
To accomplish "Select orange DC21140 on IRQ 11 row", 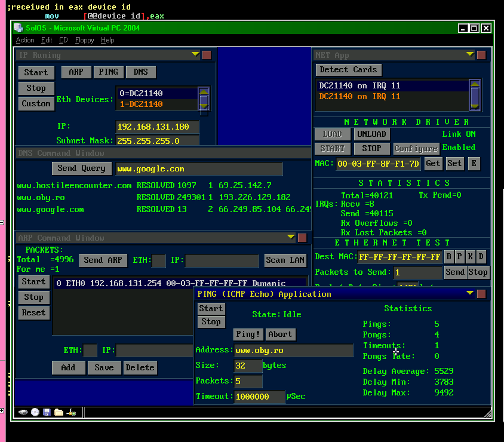I will pos(392,96).
